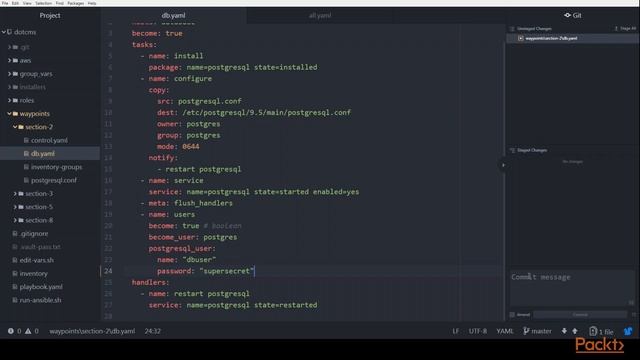Viewport: 640px width, 360px height.
Task: Open the .vault-pass.txt file
Action: point(40,247)
